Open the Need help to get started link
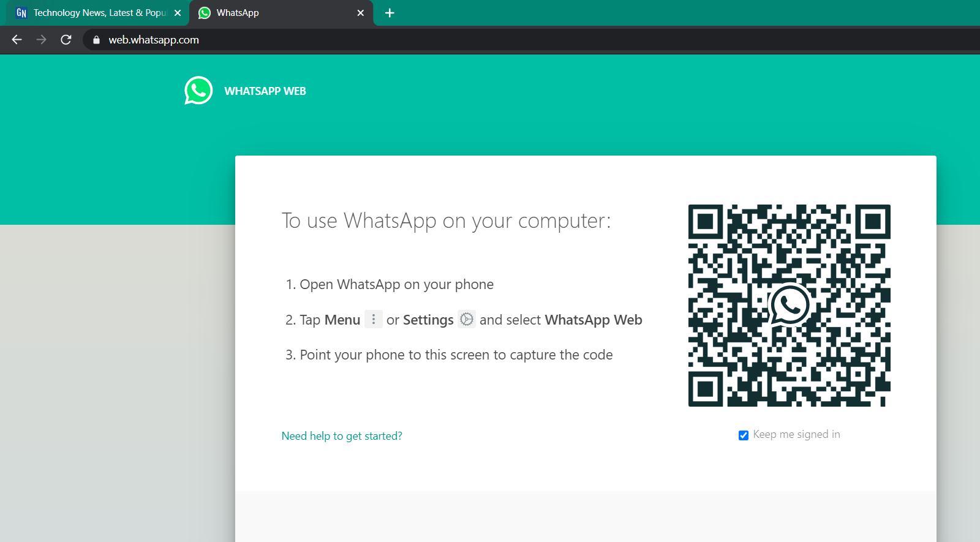This screenshot has height=542, width=980. [x=342, y=436]
